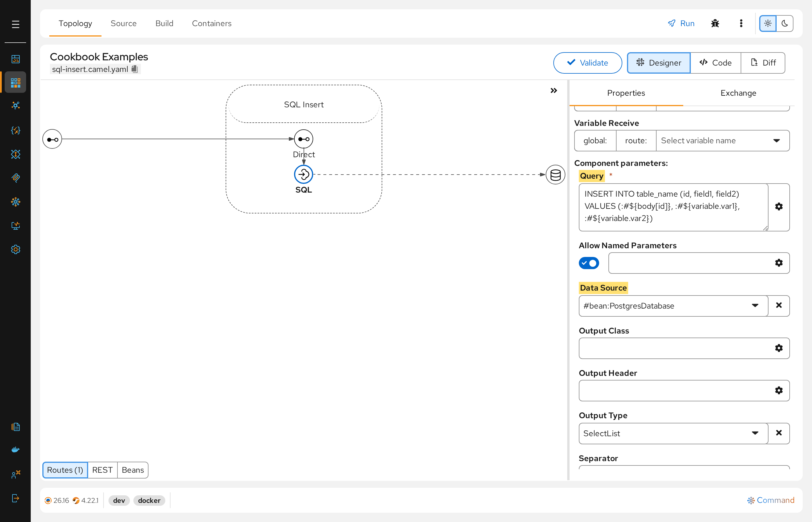The image size is (812, 522).
Task: Switch to the Containers tab
Action: [x=212, y=23]
